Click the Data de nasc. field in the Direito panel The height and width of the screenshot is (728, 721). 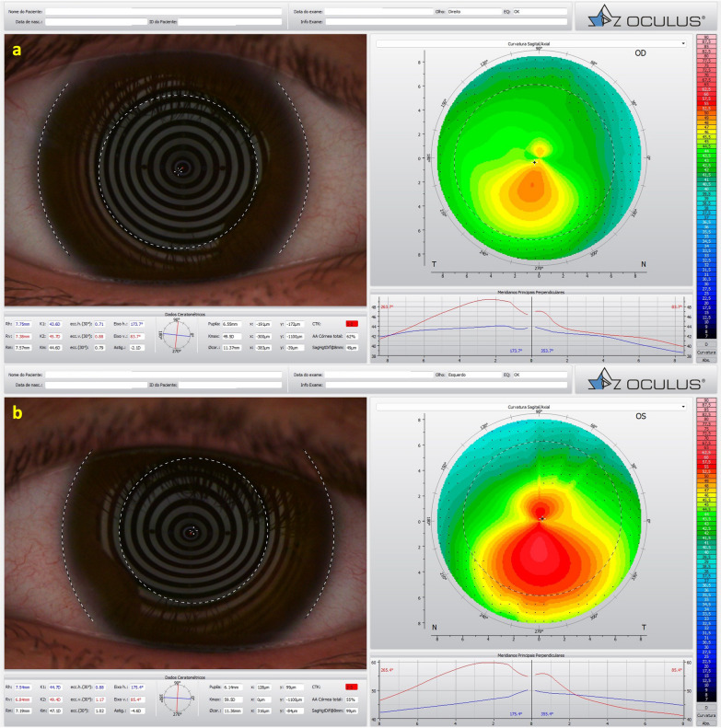[96, 21]
